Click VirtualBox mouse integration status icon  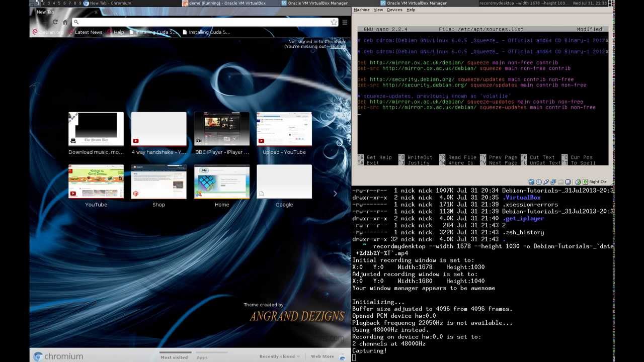(578, 182)
